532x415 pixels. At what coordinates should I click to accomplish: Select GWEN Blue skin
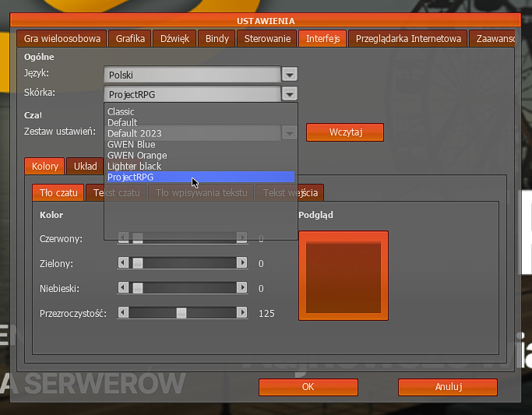[x=200, y=144]
